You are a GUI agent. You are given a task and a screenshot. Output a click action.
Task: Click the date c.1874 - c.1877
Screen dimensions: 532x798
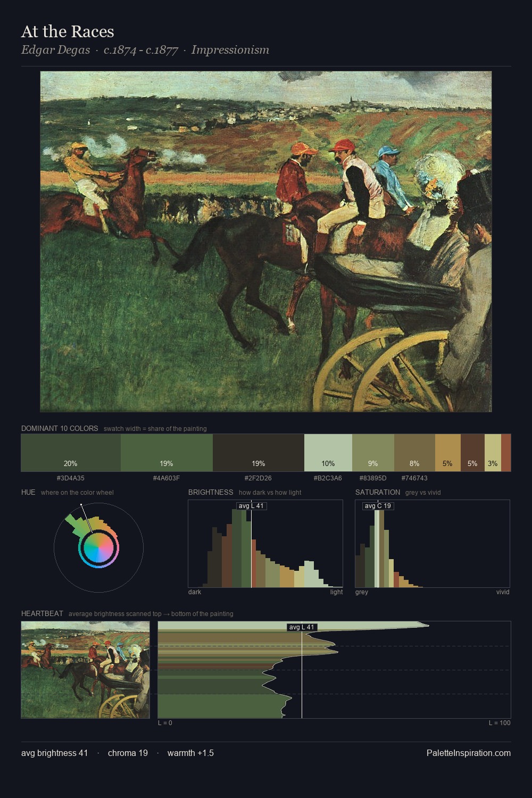(140, 50)
